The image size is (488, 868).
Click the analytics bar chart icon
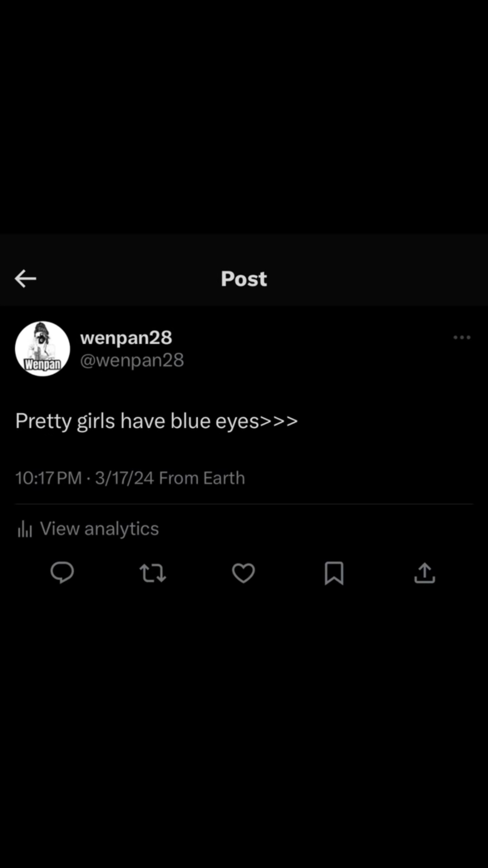coord(25,529)
